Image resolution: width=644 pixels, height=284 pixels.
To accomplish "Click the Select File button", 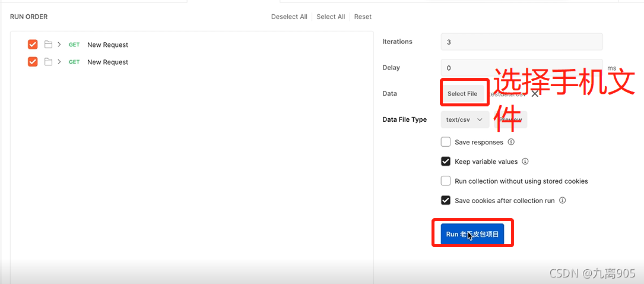I will (462, 94).
